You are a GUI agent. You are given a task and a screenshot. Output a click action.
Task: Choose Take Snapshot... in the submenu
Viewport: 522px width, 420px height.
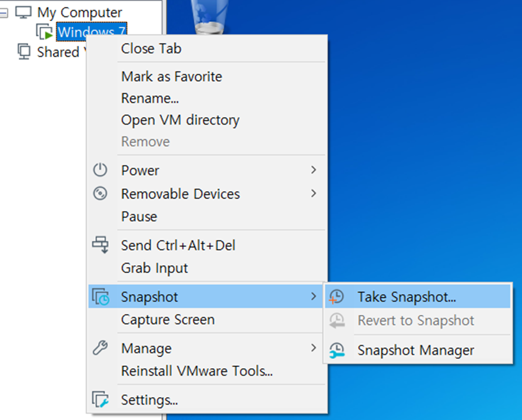pyautogui.click(x=418, y=296)
